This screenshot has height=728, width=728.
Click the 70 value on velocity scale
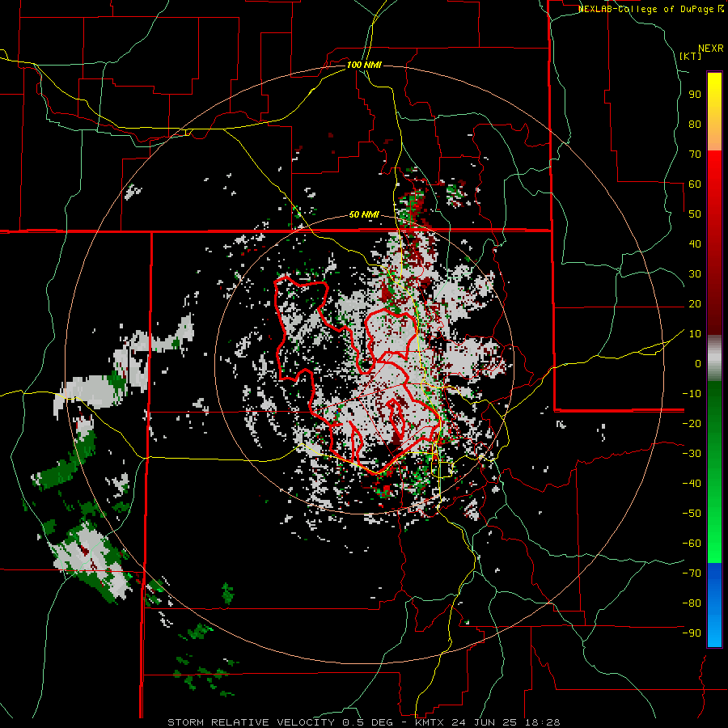[695, 154]
